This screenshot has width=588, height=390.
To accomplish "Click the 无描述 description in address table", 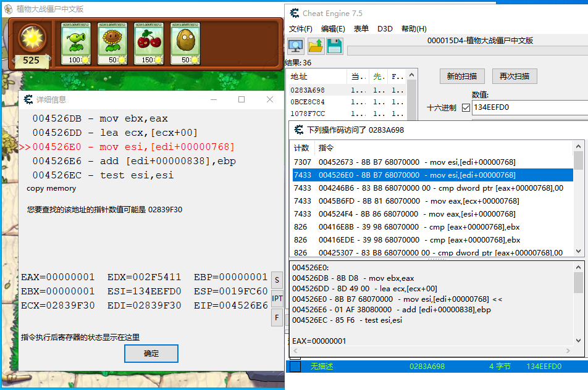I will (322, 367).
